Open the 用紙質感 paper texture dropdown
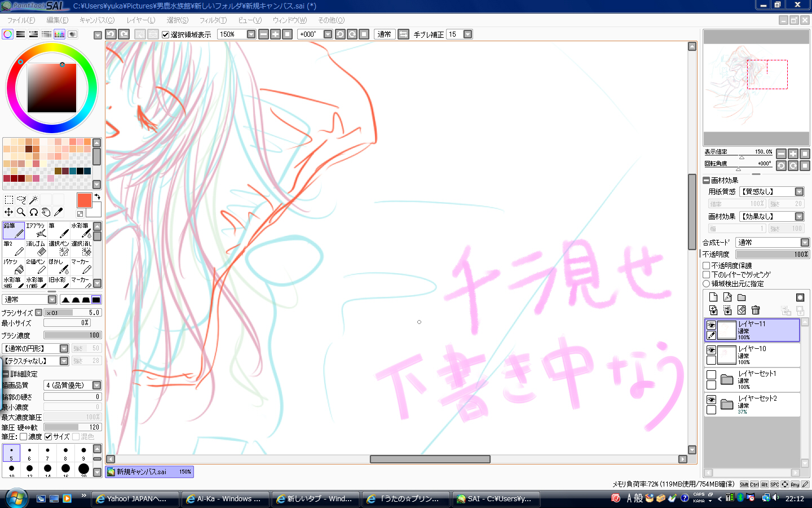This screenshot has width=812, height=508. 799,192
